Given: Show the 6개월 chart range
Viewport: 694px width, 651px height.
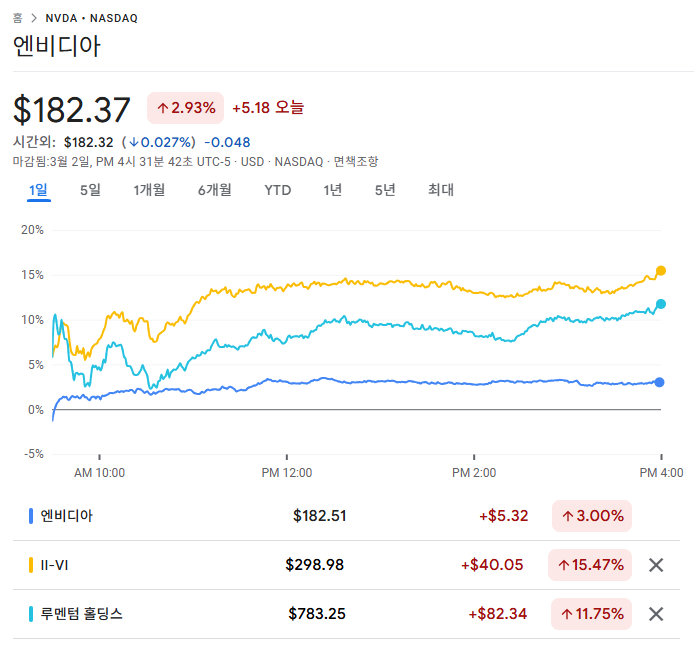Looking at the screenshot, I should coord(214,190).
